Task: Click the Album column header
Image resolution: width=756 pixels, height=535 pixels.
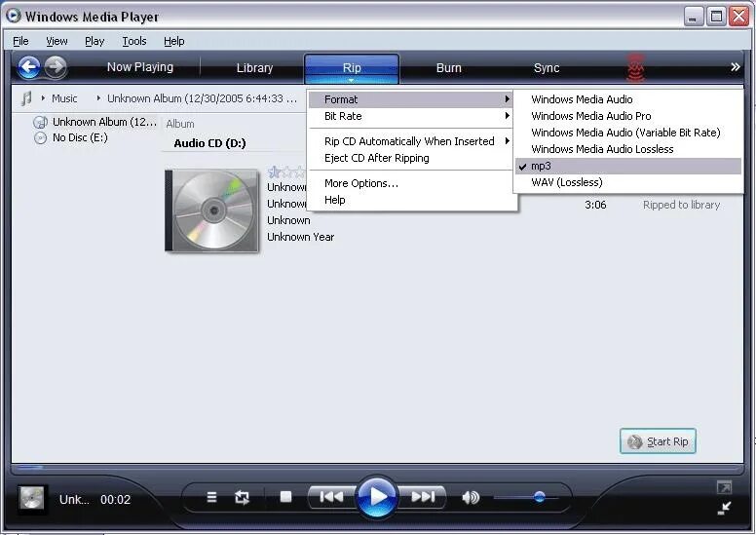Action: pyautogui.click(x=180, y=124)
